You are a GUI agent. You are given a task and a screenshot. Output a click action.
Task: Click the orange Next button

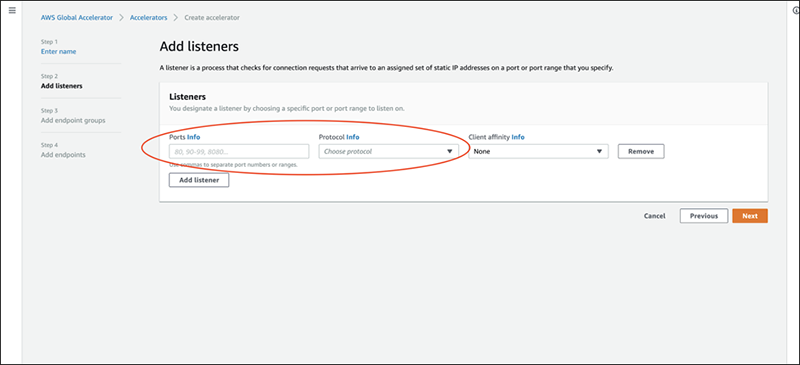coord(750,216)
